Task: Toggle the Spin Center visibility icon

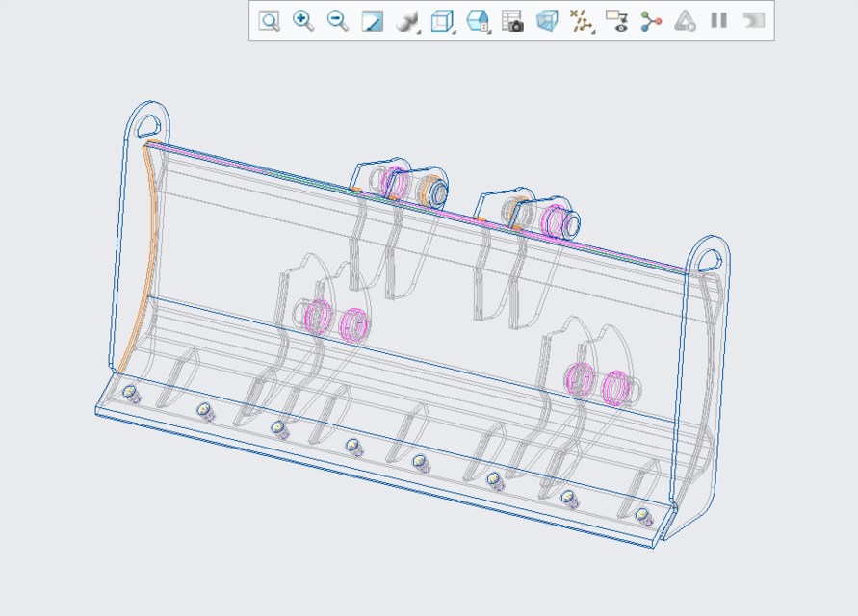Action: (x=649, y=21)
